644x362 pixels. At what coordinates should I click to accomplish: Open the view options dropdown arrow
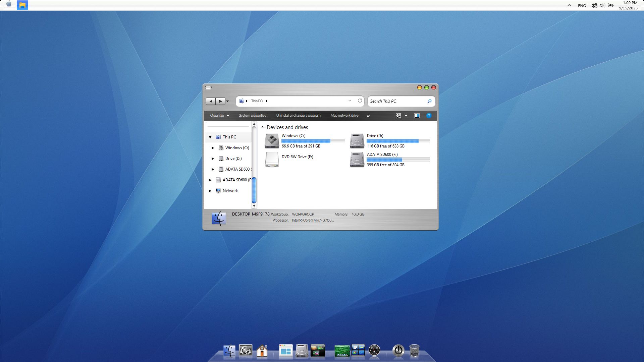coord(406,116)
